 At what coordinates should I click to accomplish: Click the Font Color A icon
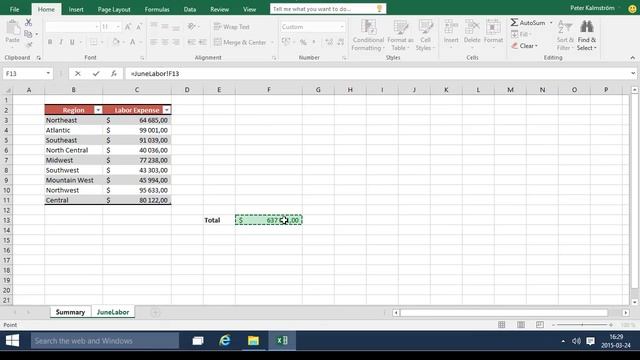point(132,42)
